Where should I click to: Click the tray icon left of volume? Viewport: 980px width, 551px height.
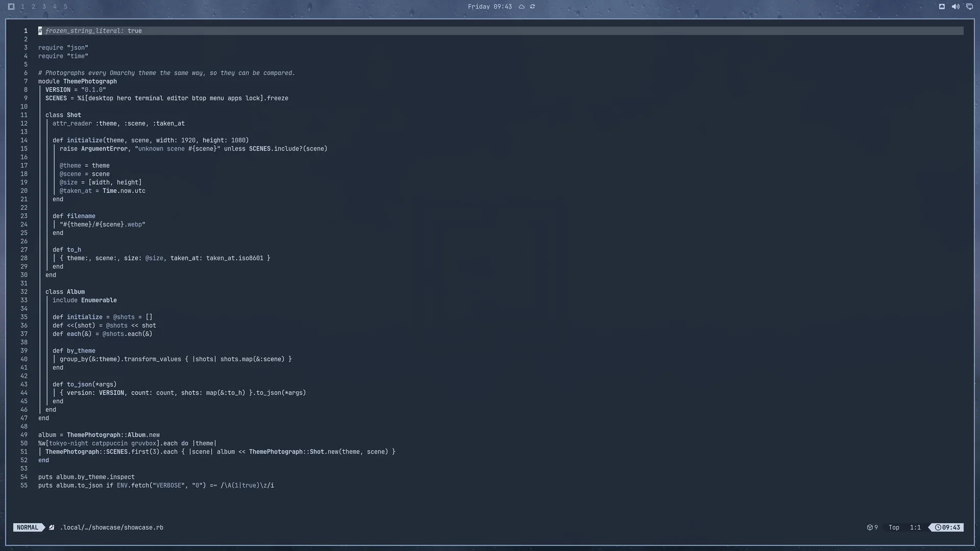pos(942,7)
